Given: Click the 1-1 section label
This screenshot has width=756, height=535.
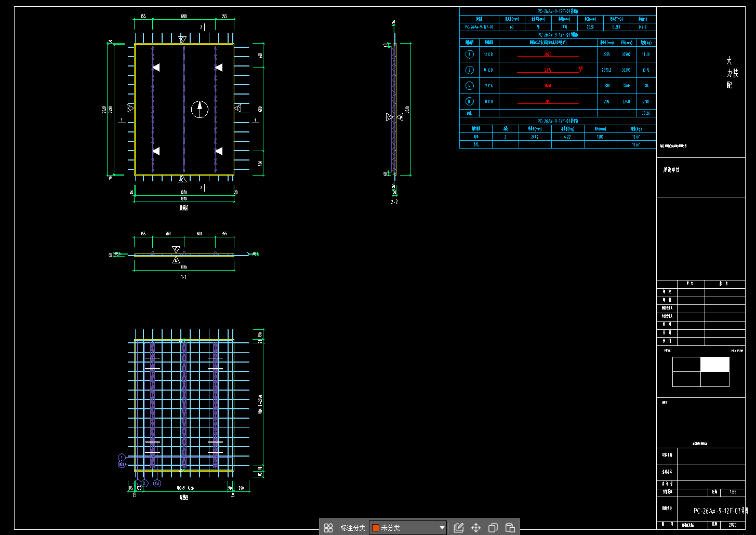Looking at the screenshot, I should 183,277.
